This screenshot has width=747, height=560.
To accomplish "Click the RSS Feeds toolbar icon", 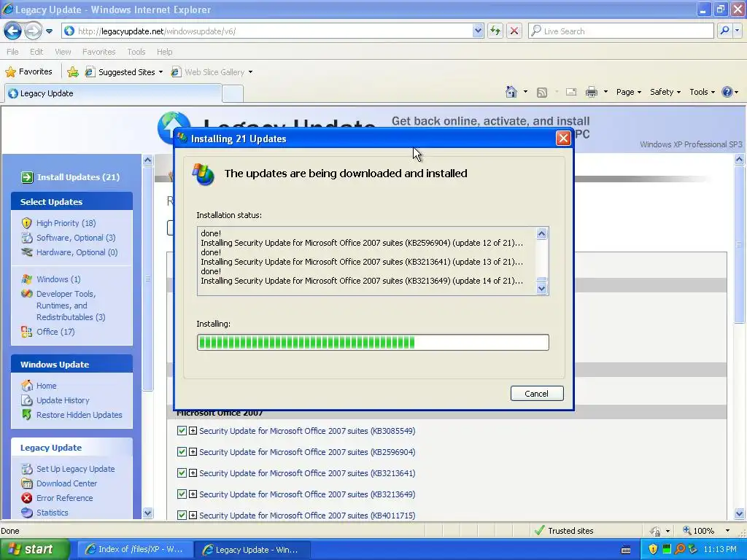I will (x=542, y=93).
